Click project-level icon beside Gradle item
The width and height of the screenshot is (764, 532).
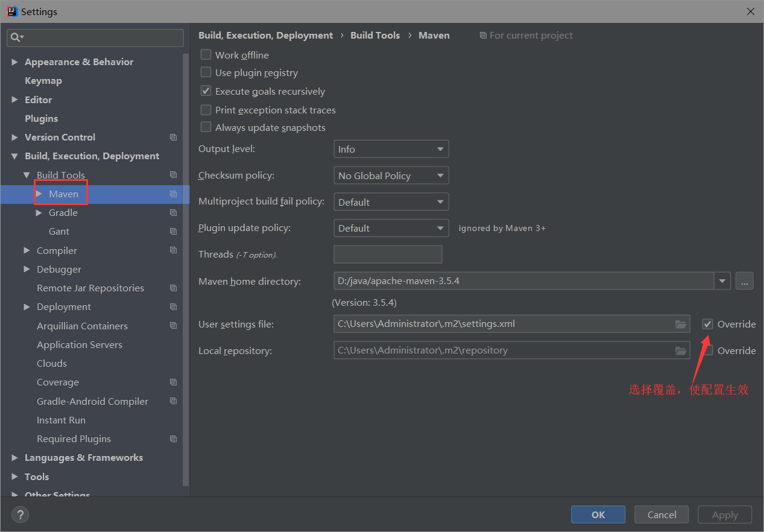tap(174, 213)
